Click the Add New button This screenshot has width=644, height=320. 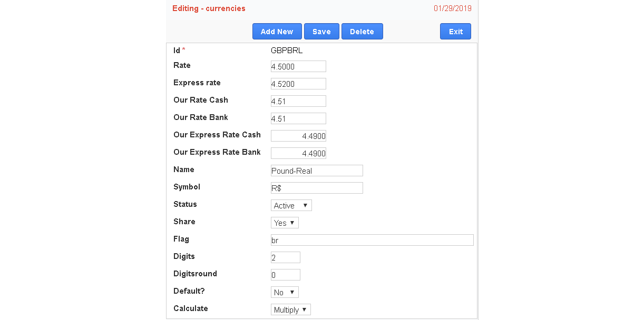[277, 32]
